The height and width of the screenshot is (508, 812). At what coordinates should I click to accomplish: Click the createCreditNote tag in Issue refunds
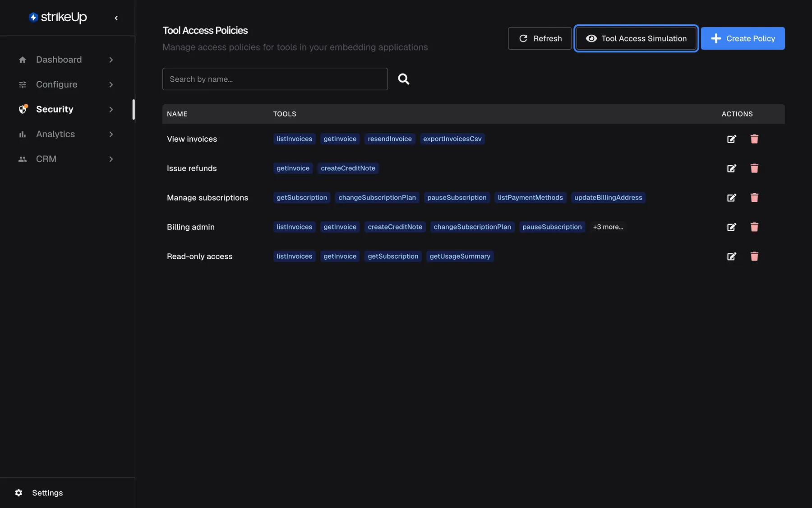click(x=348, y=168)
